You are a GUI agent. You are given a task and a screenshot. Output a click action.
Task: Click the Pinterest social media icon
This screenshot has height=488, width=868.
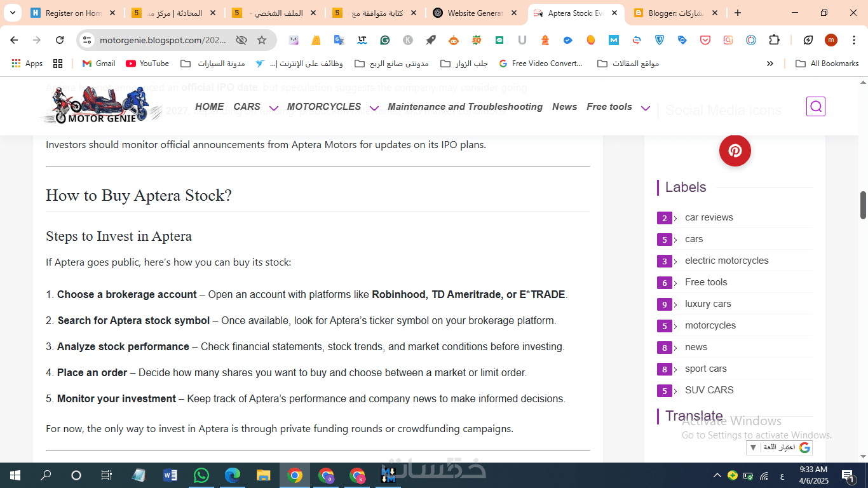[735, 151]
